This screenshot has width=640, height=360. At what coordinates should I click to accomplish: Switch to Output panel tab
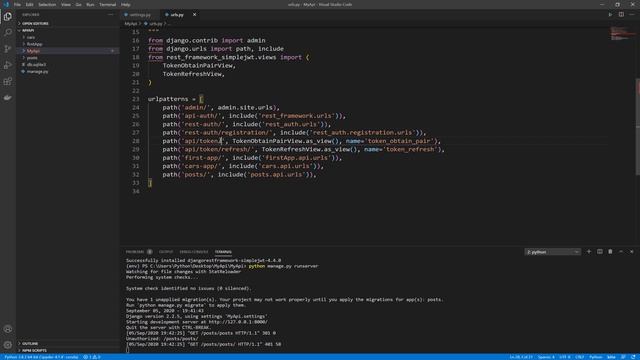[166, 252]
